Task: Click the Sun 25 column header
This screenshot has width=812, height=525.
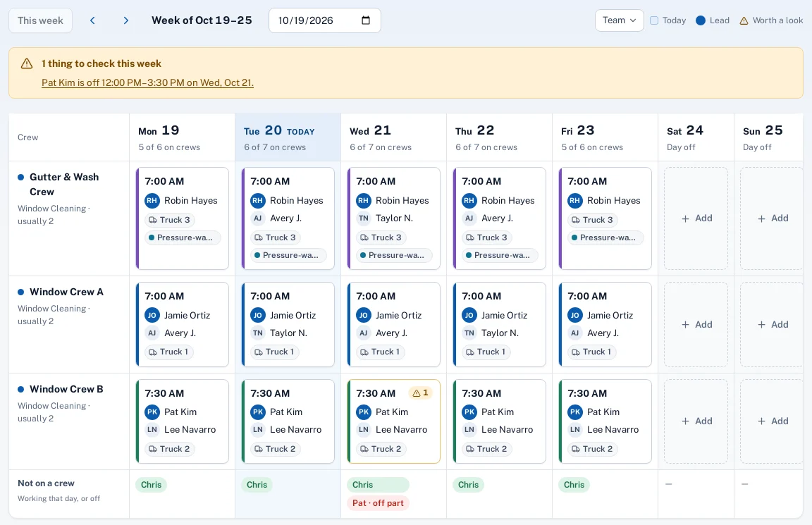Action: (x=768, y=137)
